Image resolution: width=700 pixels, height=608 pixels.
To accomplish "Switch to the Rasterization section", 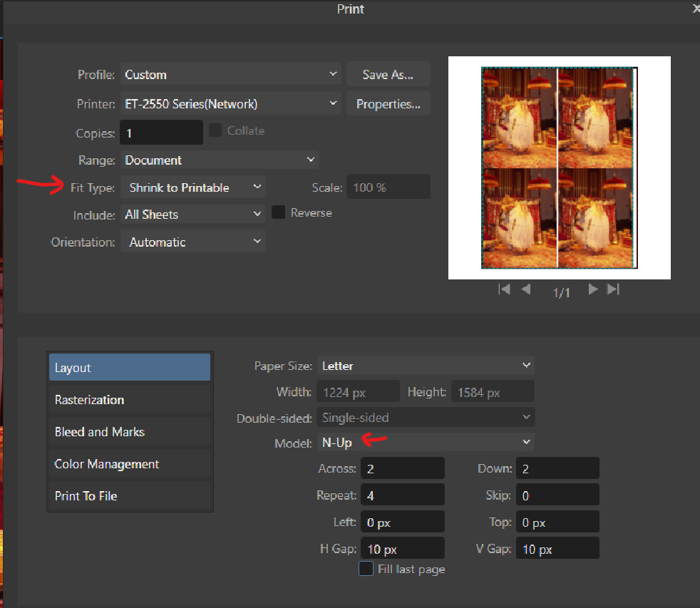I will tap(129, 400).
